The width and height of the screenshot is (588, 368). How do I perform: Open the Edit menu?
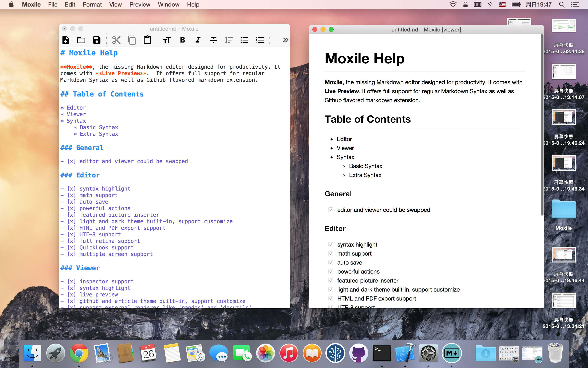[70, 4]
